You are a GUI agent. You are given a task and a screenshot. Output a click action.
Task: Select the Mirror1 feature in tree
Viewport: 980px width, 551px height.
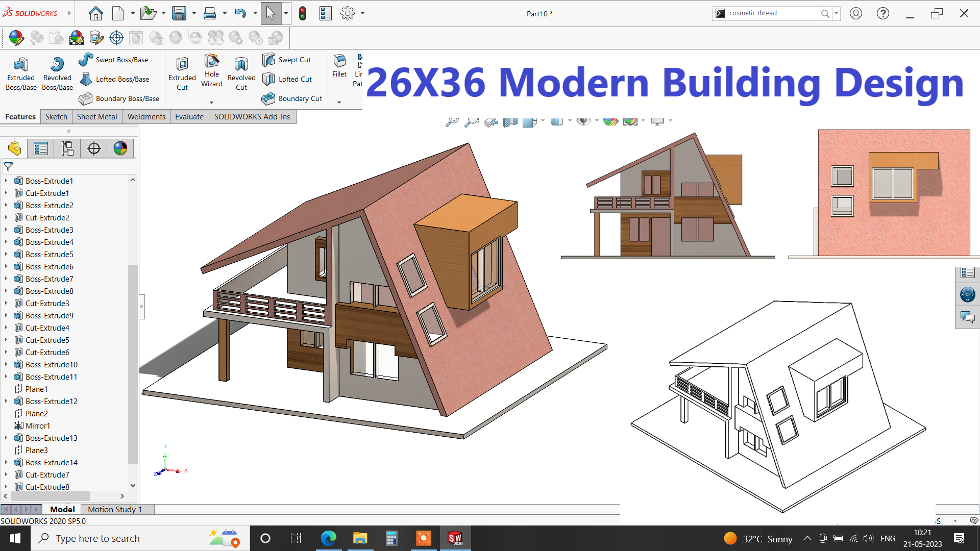click(38, 425)
